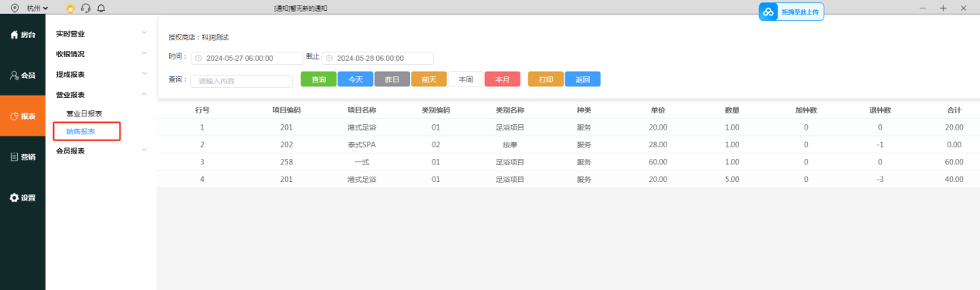Click the total 0.00 cell
Viewport: 980px width, 290px height.
click(954, 144)
